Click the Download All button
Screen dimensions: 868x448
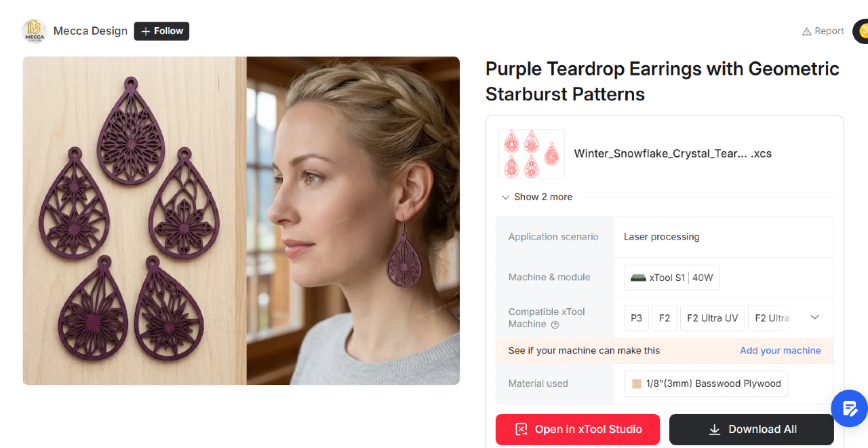point(751,430)
